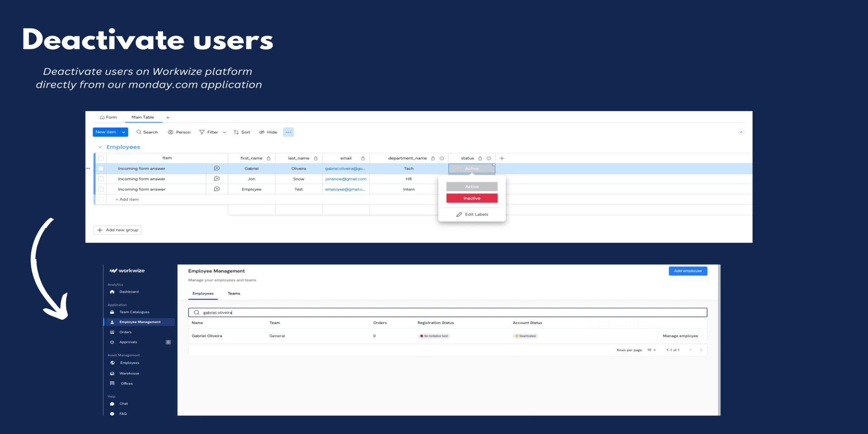Viewport: 868px width, 434px height.
Task: Click the first_name column lock icon
Action: [269, 158]
